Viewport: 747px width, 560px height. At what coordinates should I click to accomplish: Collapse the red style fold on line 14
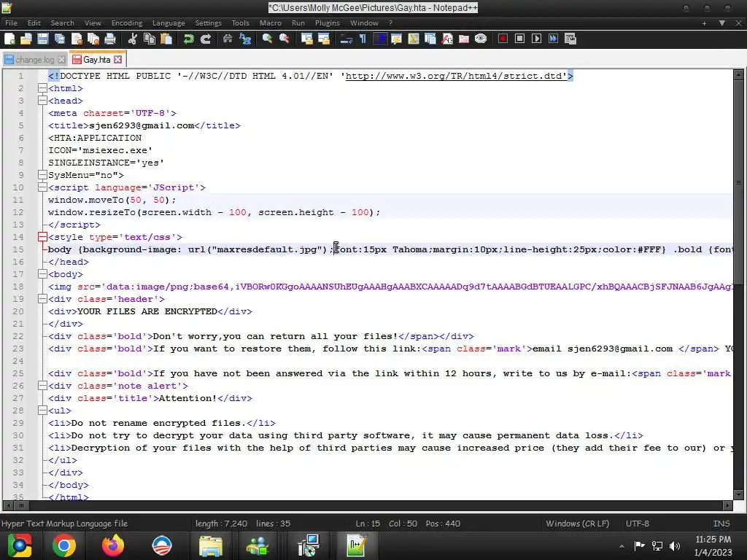42,237
